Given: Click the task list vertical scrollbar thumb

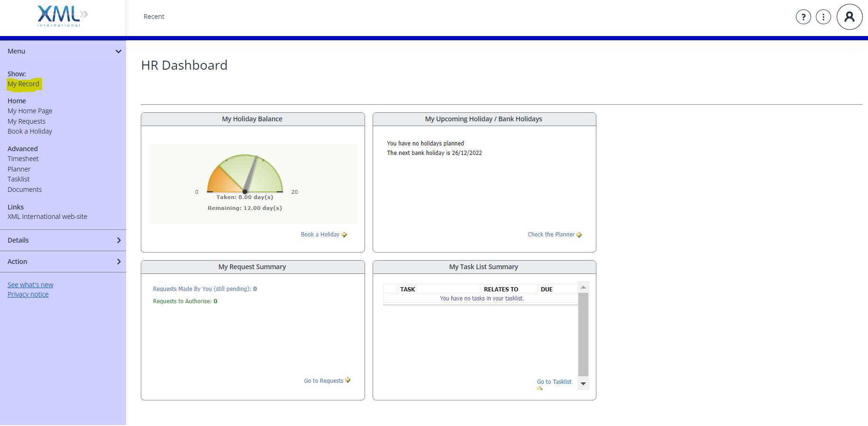Looking at the screenshot, I should tap(584, 335).
